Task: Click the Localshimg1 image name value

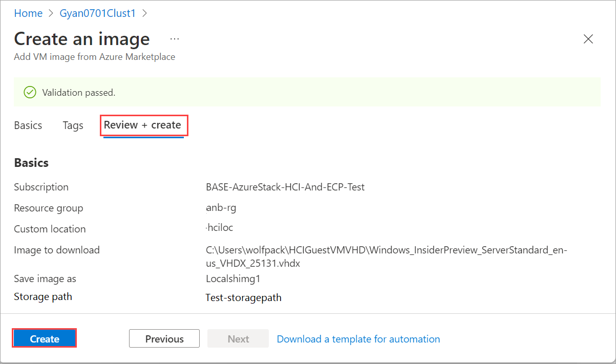Action: (232, 279)
